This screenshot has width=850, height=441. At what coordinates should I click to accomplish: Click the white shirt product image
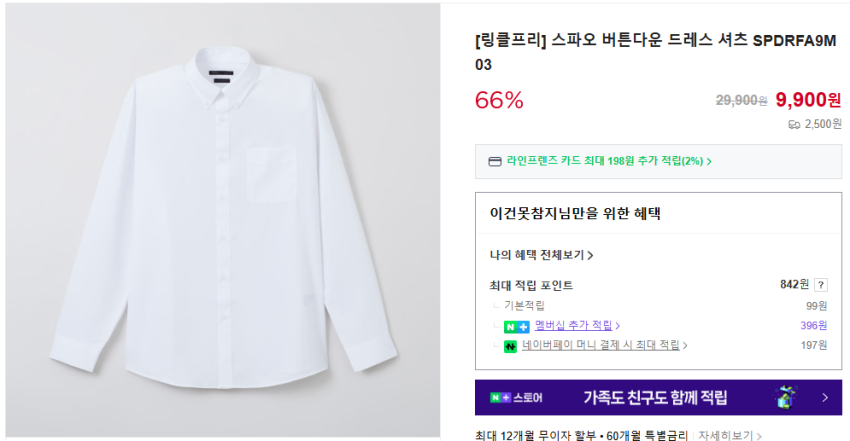pyautogui.click(x=220, y=220)
